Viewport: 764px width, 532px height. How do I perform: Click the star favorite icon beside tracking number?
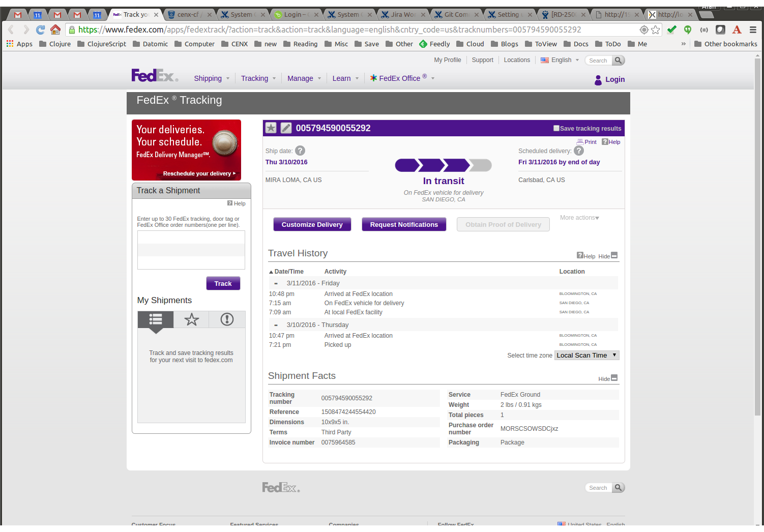pyautogui.click(x=271, y=128)
